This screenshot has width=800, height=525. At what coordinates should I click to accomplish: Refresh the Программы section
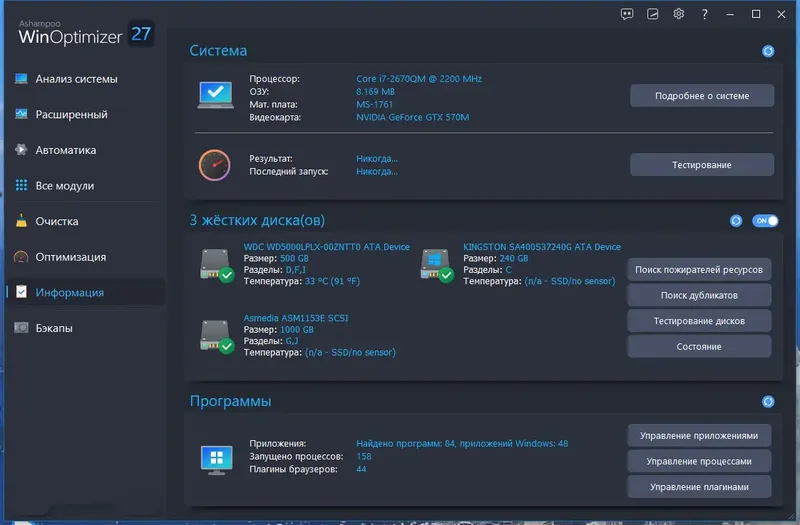[x=768, y=402]
